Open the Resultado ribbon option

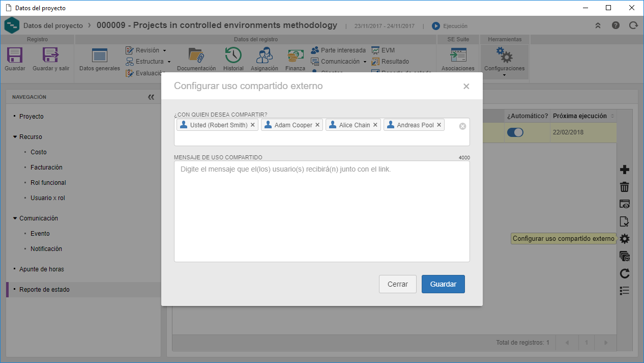pos(390,62)
